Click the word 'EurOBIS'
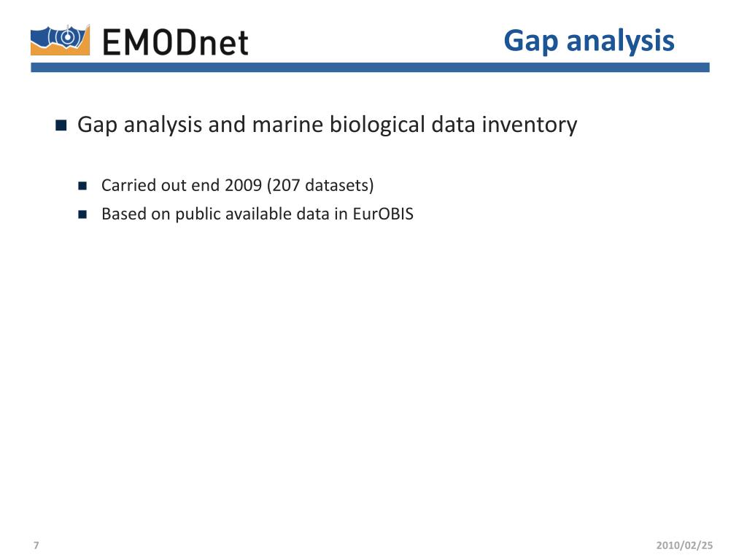Image resolution: width=747 pixels, height=560 pixels. [383, 214]
